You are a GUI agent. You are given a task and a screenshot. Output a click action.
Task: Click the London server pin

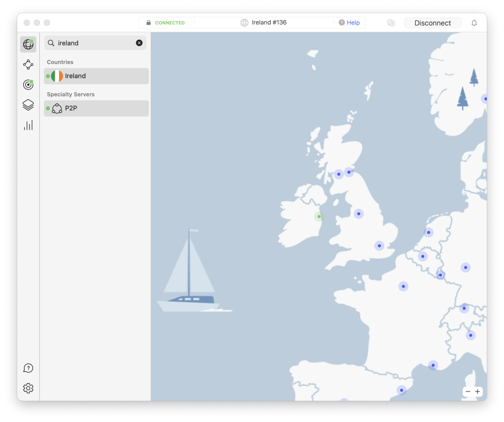pyautogui.click(x=379, y=246)
